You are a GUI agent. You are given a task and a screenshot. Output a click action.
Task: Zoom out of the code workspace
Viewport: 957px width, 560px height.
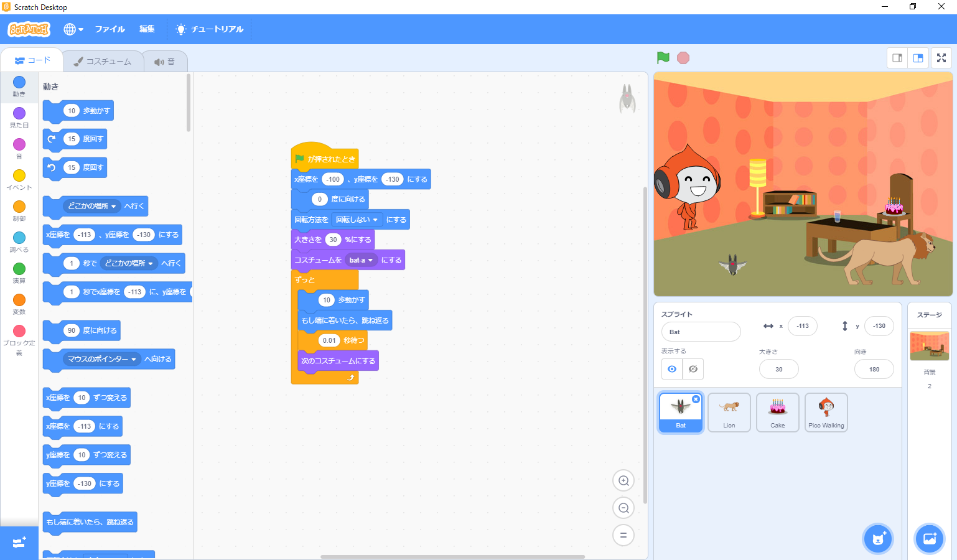[623, 508]
